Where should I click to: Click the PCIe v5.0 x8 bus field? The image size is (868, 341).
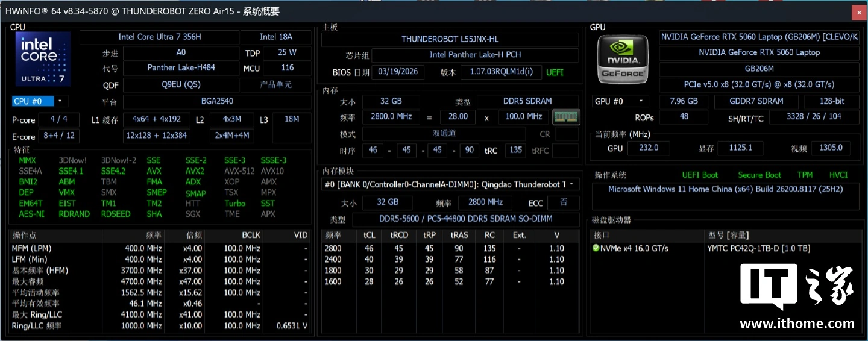[759, 84]
